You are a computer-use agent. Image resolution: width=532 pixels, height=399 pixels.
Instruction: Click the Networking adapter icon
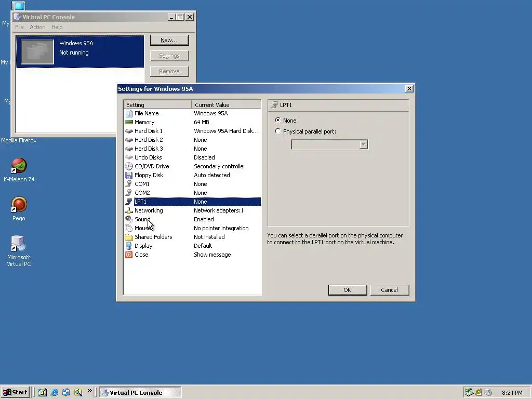129,210
